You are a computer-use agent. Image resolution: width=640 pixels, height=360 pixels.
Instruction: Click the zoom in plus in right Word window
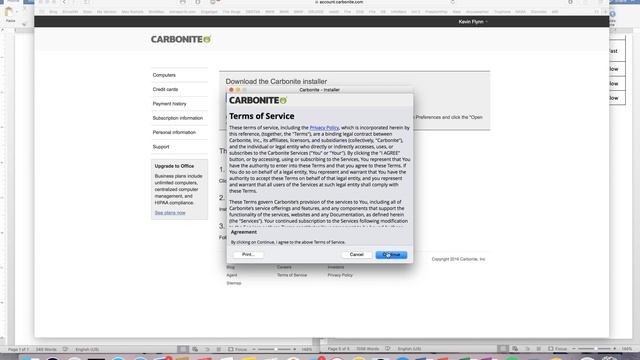[x=615, y=349]
